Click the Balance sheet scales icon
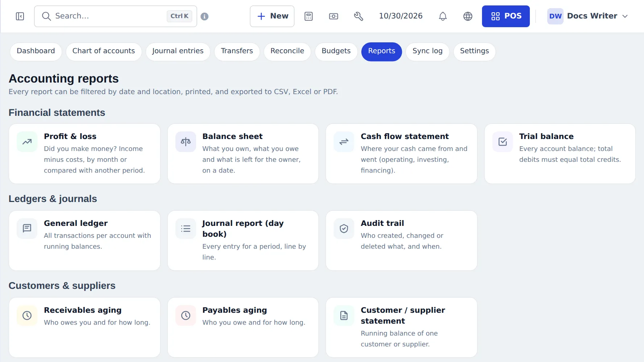This screenshot has height=362, width=644. coord(186,142)
